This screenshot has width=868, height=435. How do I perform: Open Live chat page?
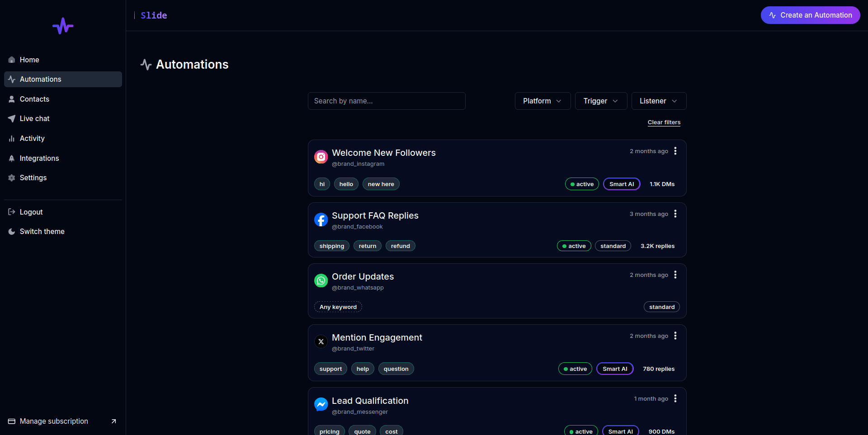[63, 118]
